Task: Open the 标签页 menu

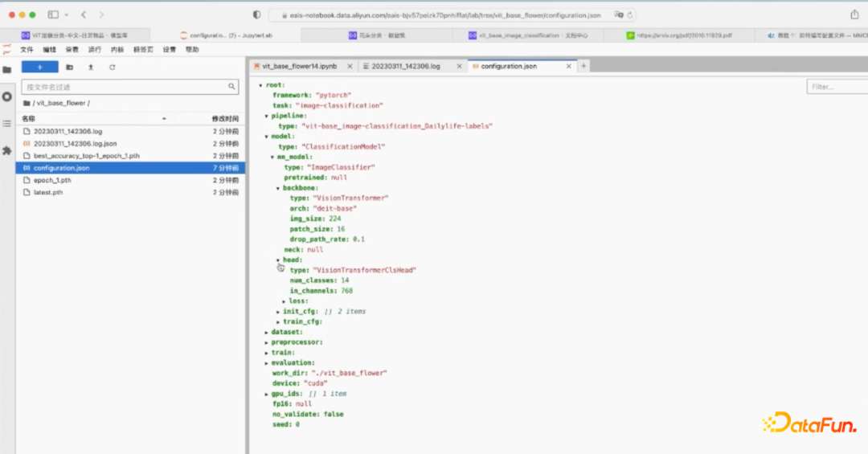Action: [x=143, y=50]
